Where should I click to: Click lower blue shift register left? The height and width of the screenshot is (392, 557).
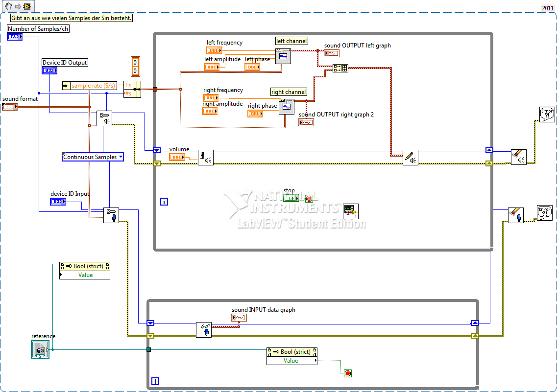tap(150, 323)
